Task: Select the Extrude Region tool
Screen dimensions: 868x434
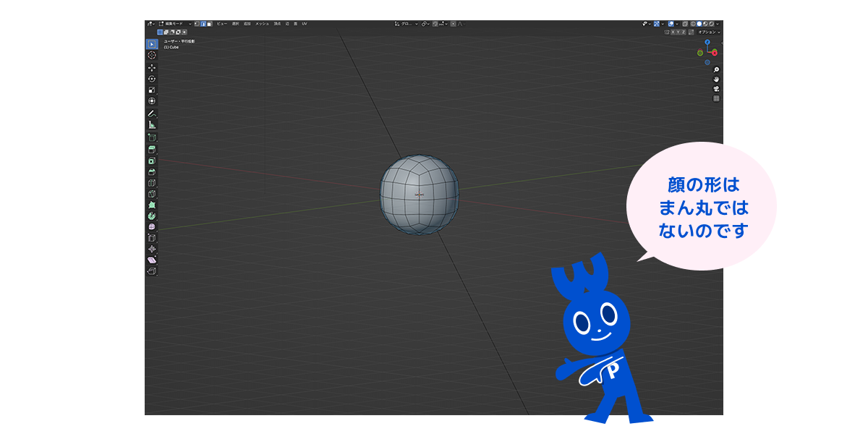Action: point(152,149)
